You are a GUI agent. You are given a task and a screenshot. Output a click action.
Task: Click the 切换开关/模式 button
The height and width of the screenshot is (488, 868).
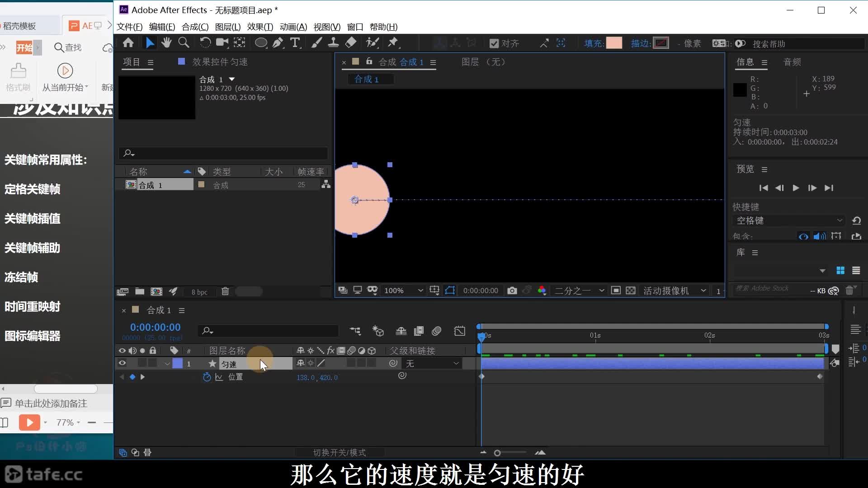tap(340, 452)
